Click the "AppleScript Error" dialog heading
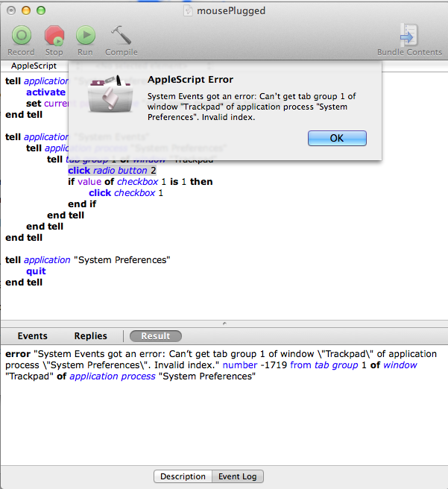The width and height of the screenshot is (448, 489). click(190, 80)
